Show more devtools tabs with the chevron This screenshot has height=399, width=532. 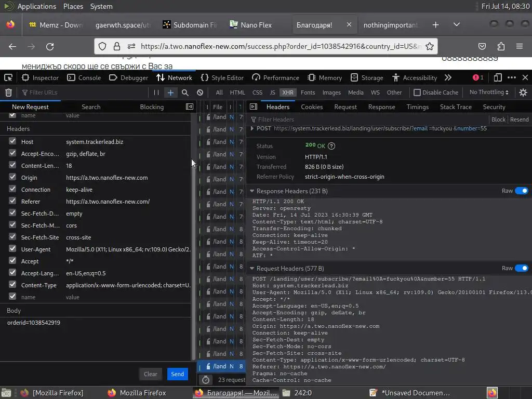coord(448,78)
